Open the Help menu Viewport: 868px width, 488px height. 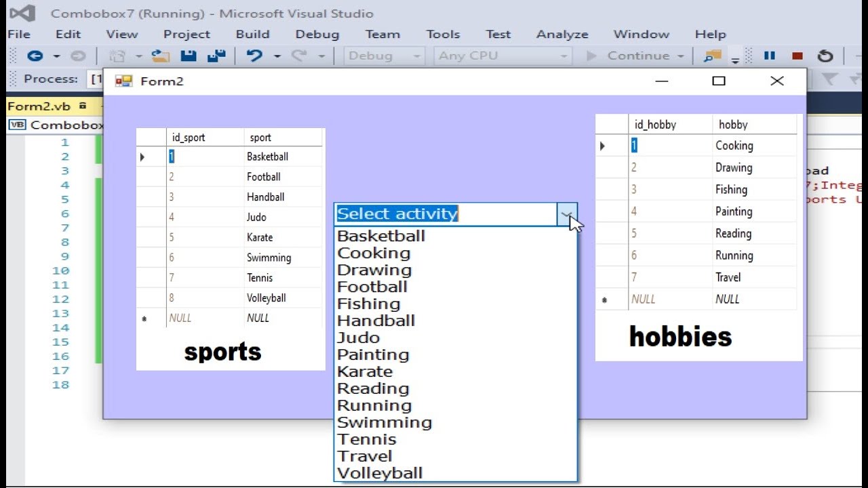(710, 35)
